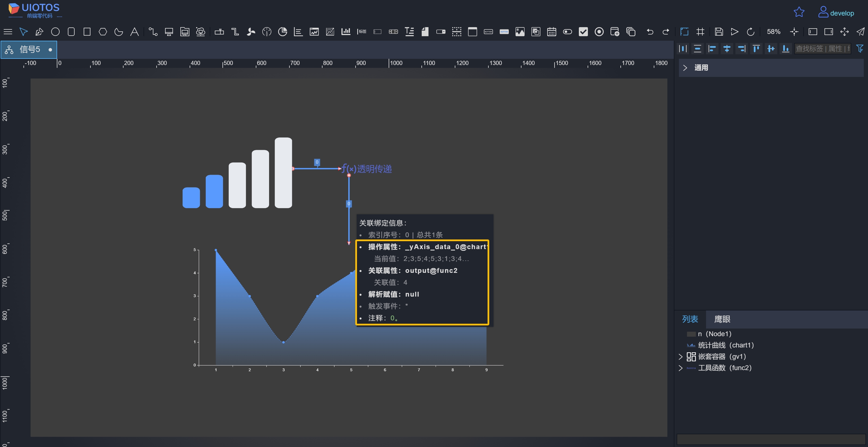Select the copy/duplicate layers icon

pos(631,32)
